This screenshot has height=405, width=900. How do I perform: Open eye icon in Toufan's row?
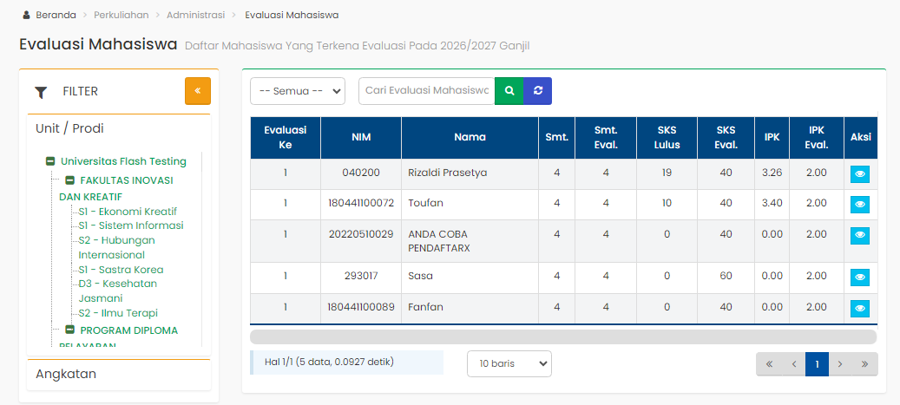[x=860, y=204]
